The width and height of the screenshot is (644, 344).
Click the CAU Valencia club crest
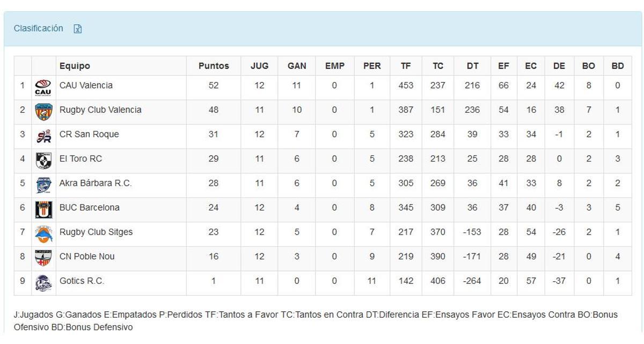click(x=44, y=85)
